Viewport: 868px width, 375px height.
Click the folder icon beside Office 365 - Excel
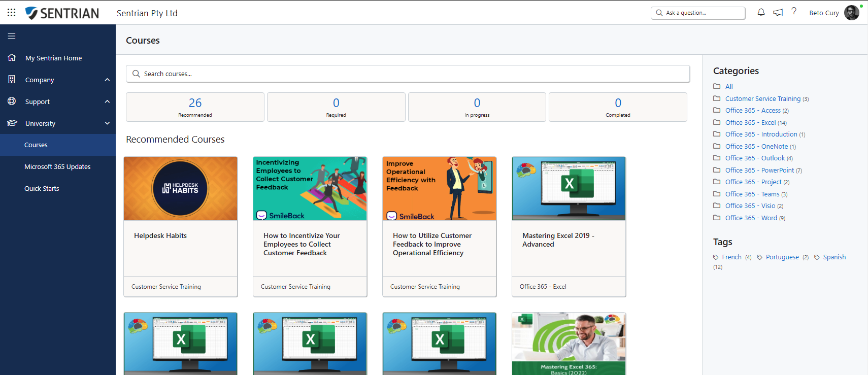717,122
